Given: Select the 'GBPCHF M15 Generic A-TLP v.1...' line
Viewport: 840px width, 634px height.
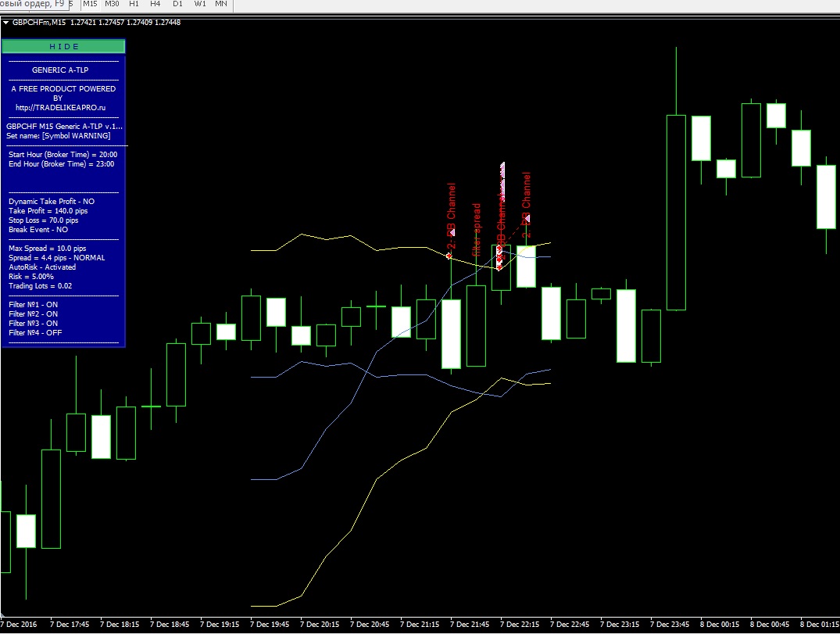Looking at the screenshot, I should point(64,127).
